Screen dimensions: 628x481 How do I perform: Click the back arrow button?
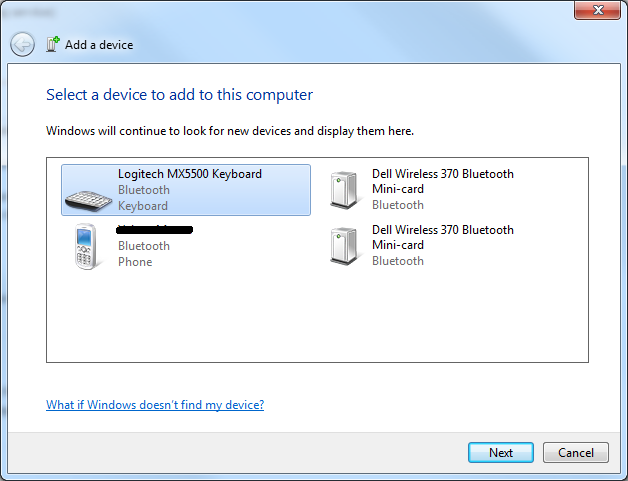[23, 44]
